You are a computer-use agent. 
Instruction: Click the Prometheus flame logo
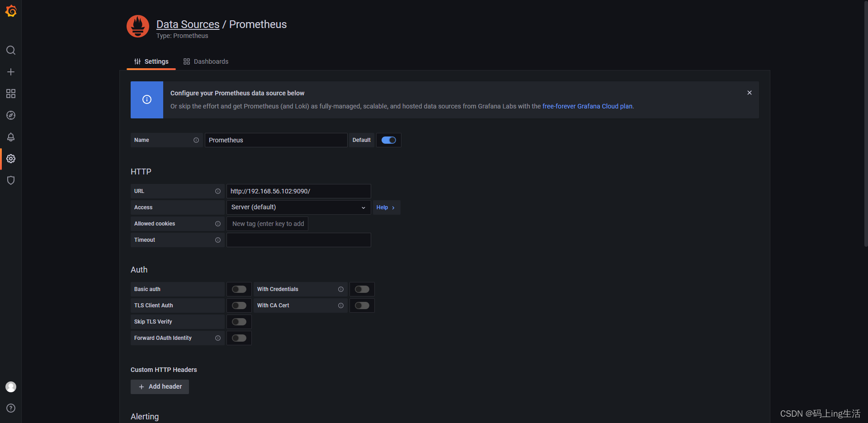(138, 26)
